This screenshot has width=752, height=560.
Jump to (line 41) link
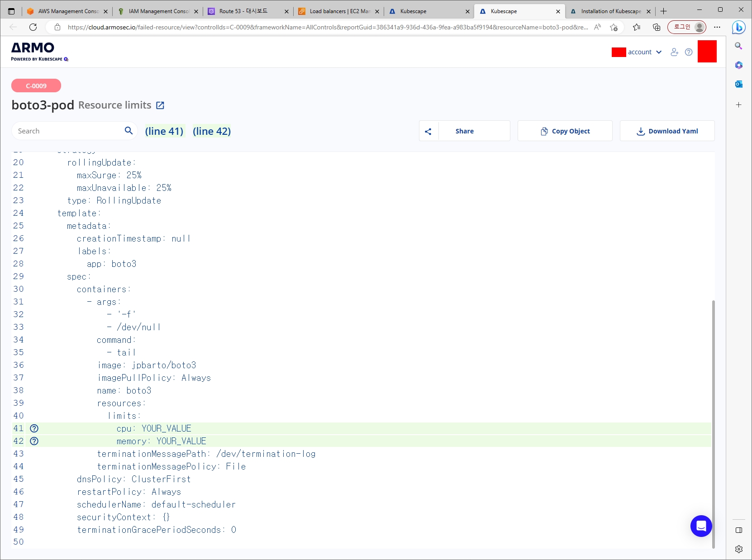[164, 131]
